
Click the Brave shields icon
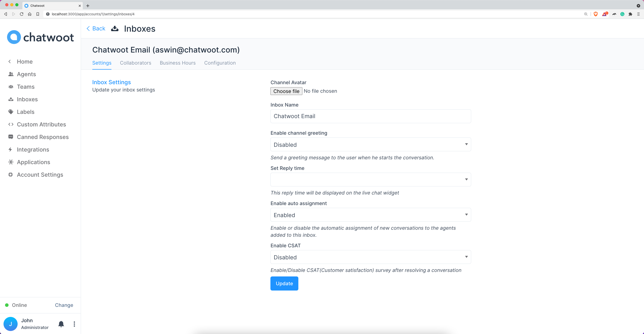point(596,14)
